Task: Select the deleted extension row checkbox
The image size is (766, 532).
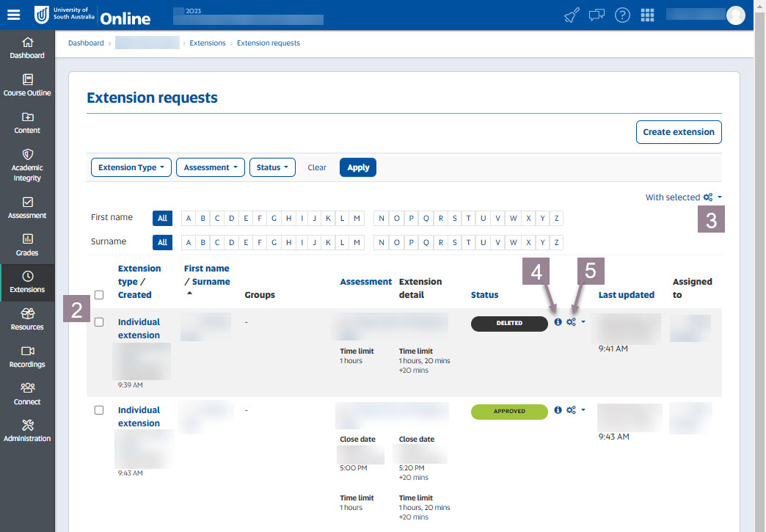Action: pos(99,322)
